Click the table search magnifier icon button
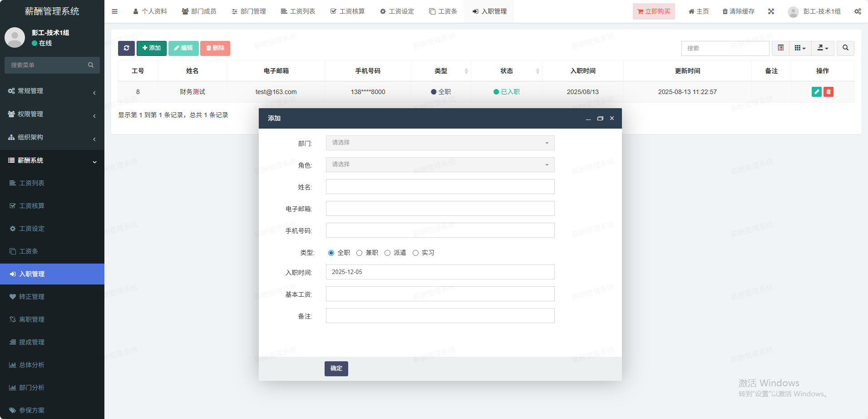 [845, 48]
